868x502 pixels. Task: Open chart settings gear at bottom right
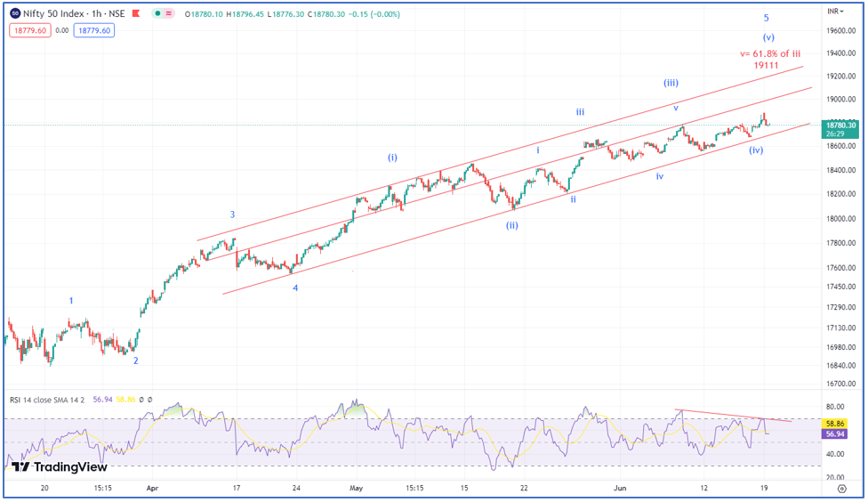click(842, 489)
